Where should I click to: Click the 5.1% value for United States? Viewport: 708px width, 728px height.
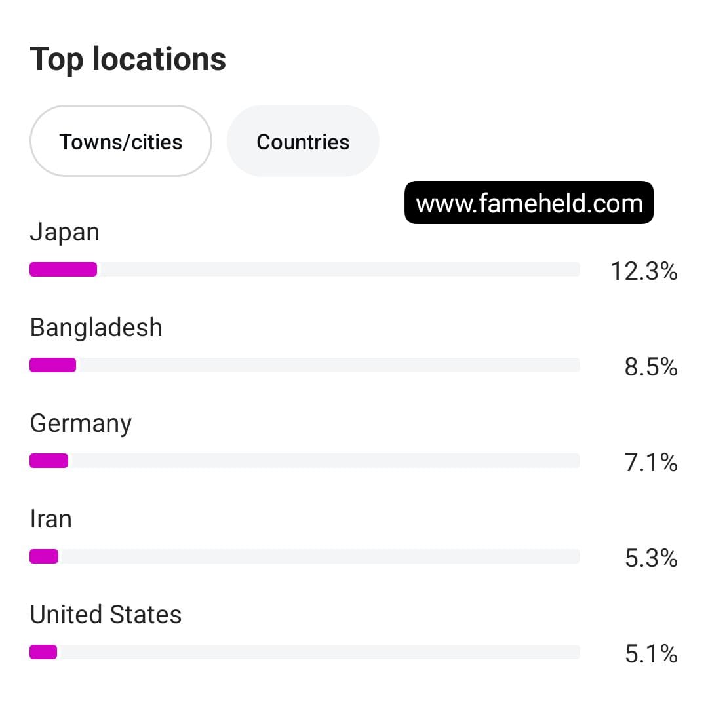tap(651, 654)
